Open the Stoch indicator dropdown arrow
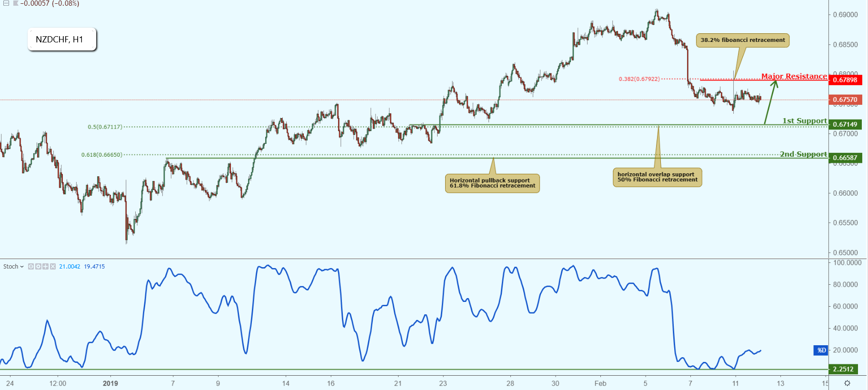This screenshot has width=868, height=390. click(x=22, y=267)
